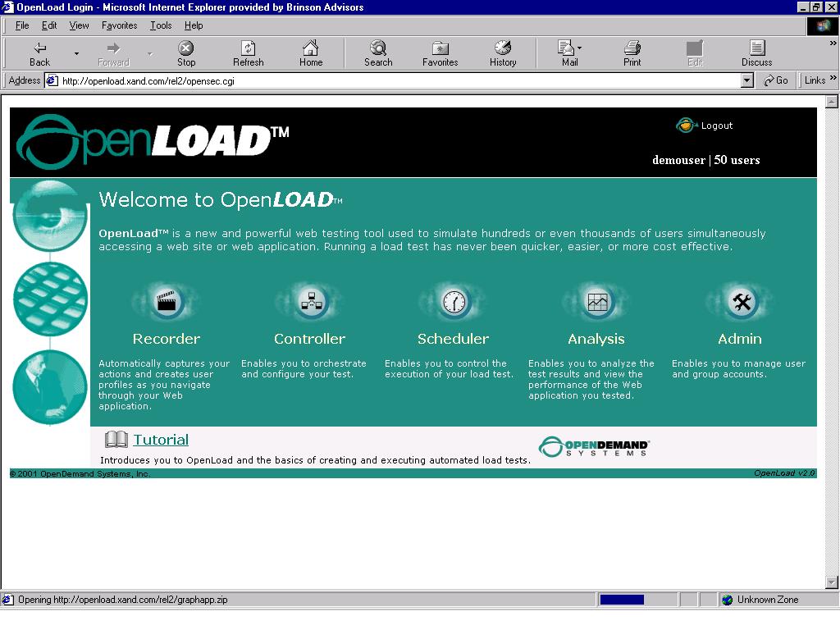Click the title bar Internet Explorer icon
840x630 pixels.
point(7,7)
